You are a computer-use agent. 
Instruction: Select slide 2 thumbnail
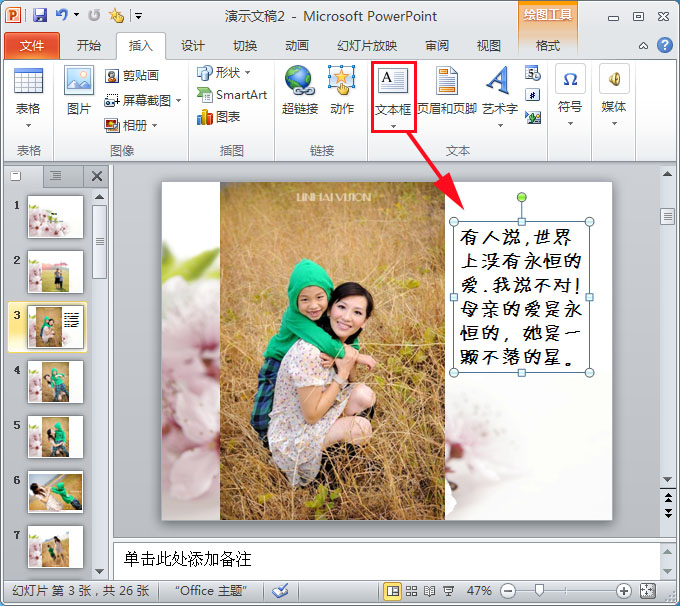(x=56, y=272)
